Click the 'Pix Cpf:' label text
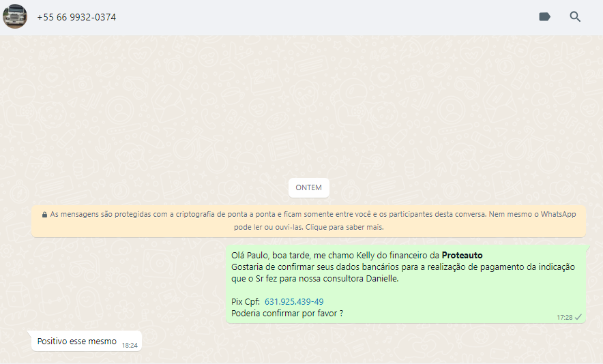603x364 pixels. pyautogui.click(x=246, y=301)
